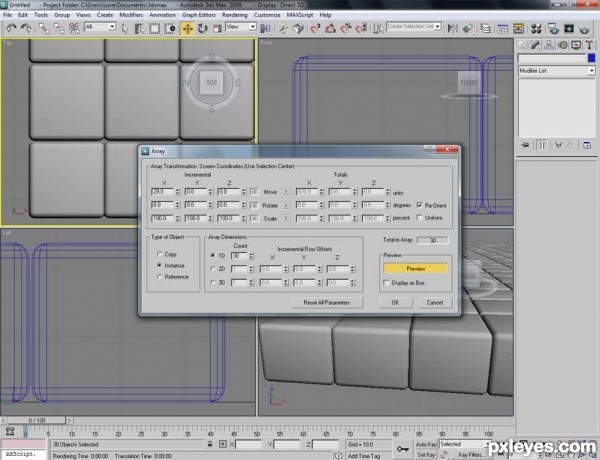Activate the Select and Rotate tool
The height and width of the screenshot is (460, 600).
pyautogui.click(x=202, y=28)
